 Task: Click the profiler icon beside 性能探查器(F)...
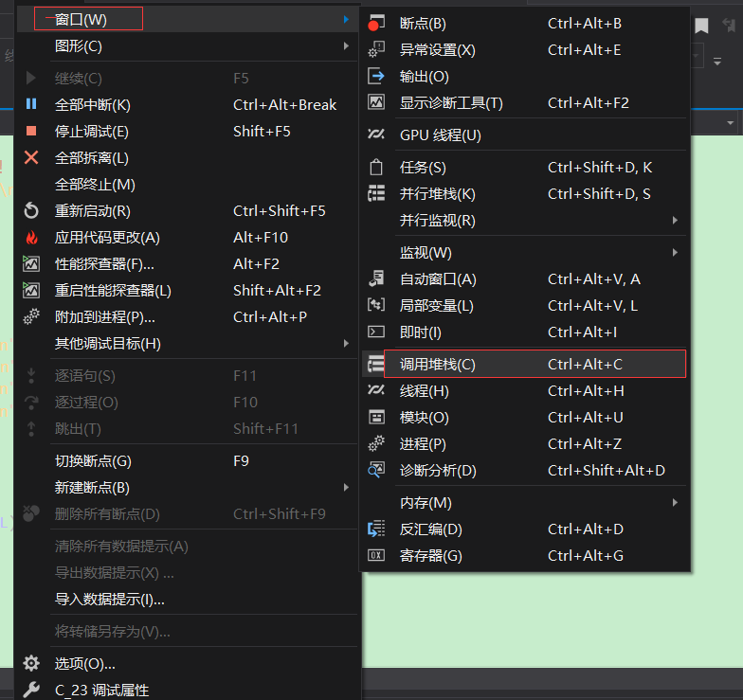point(31,263)
